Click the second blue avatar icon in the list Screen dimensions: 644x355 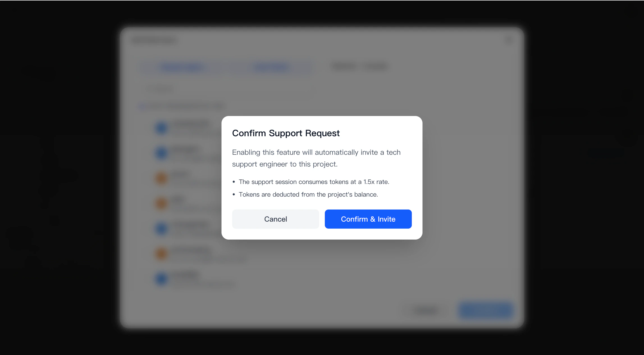161,153
